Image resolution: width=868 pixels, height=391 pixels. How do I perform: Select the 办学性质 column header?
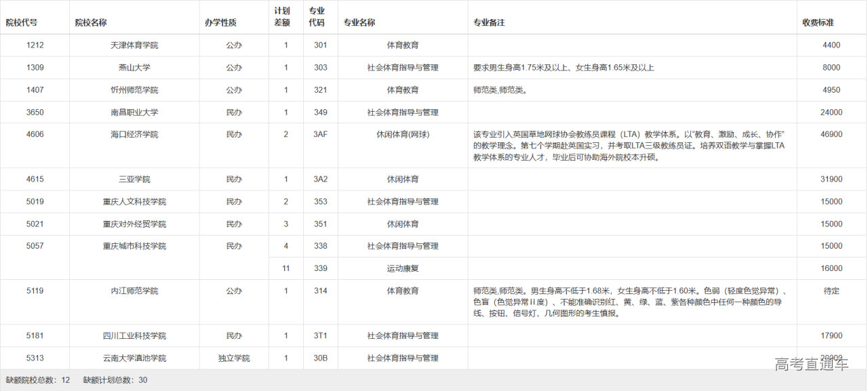pyautogui.click(x=220, y=22)
